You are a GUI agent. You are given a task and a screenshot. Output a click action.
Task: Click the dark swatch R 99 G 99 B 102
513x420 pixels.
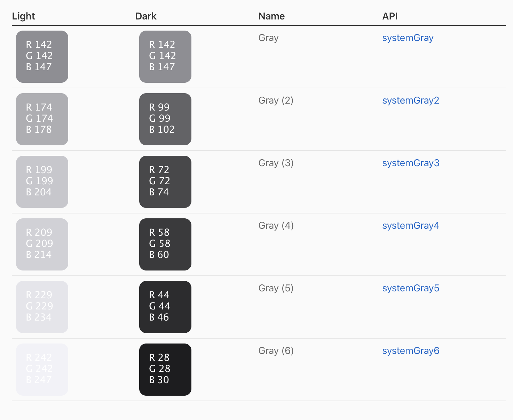(x=165, y=119)
